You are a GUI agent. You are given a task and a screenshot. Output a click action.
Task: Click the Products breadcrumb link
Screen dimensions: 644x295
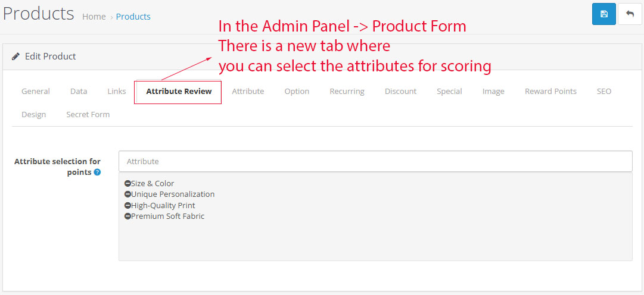click(x=133, y=17)
